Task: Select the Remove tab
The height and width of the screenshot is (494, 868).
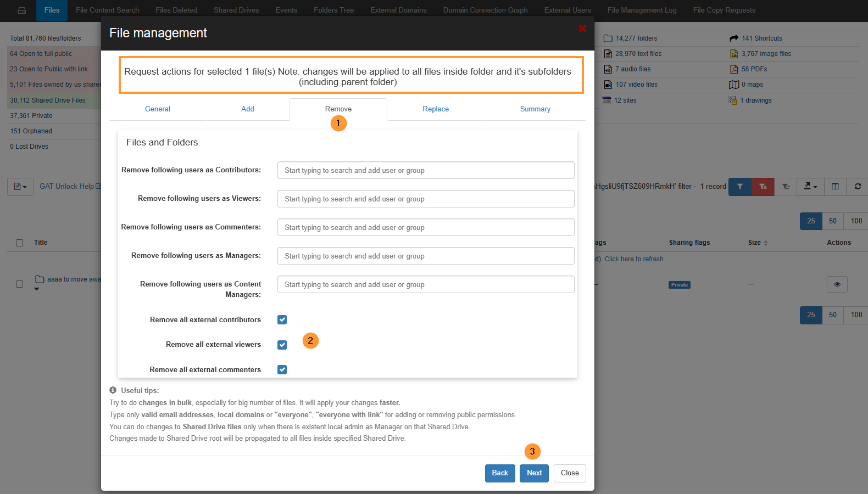Action: [338, 109]
